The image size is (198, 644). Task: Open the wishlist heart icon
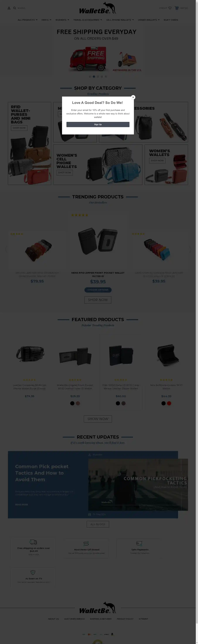pos(170,8)
